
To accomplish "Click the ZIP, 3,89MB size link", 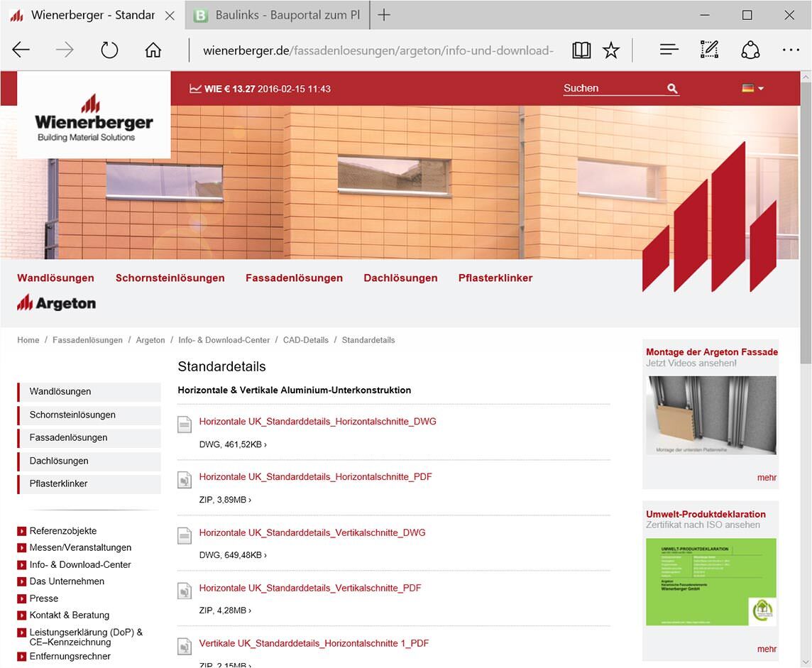I will pyautogui.click(x=225, y=500).
